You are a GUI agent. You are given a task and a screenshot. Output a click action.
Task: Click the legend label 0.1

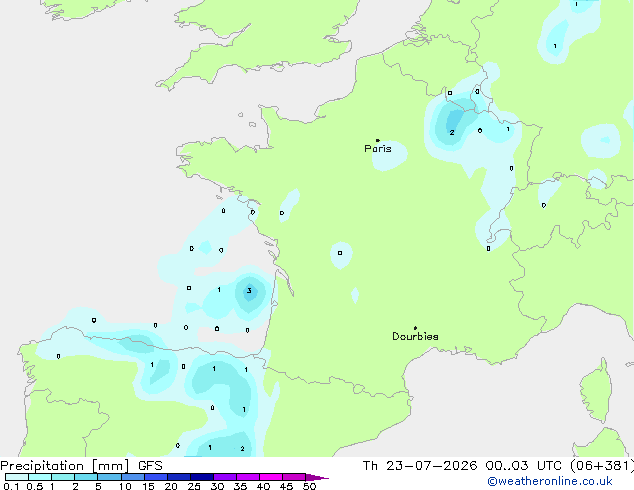[x=11, y=486]
